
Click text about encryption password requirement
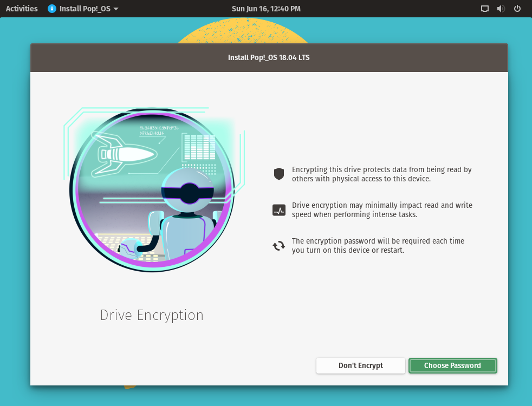(x=378, y=245)
